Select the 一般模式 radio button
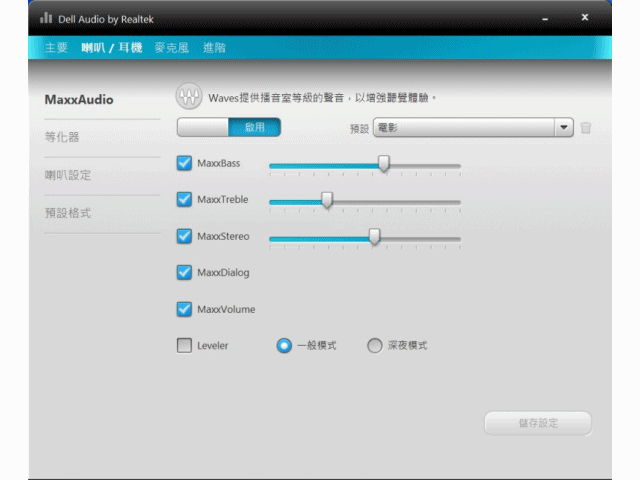640x480 pixels. [x=284, y=345]
